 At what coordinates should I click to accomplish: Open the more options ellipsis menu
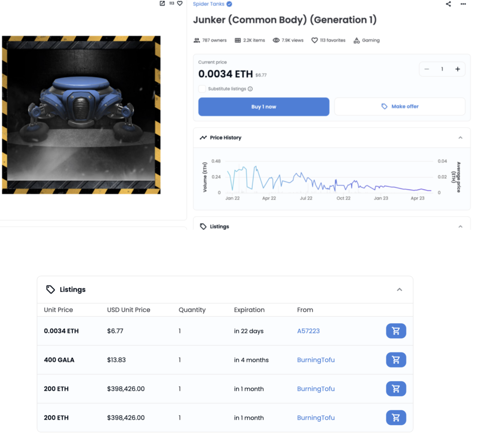pos(463,4)
